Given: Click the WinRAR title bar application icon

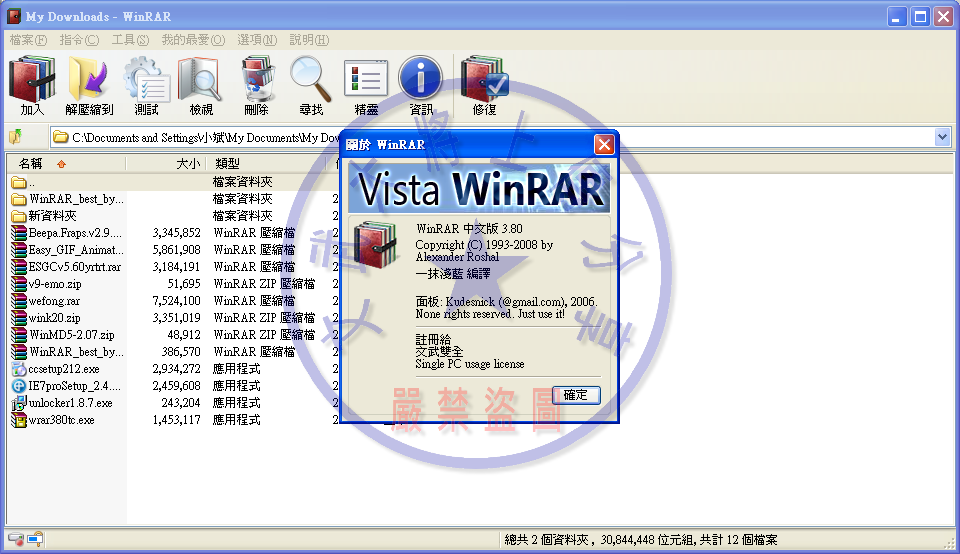Looking at the screenshot, I should click(14, 16).
